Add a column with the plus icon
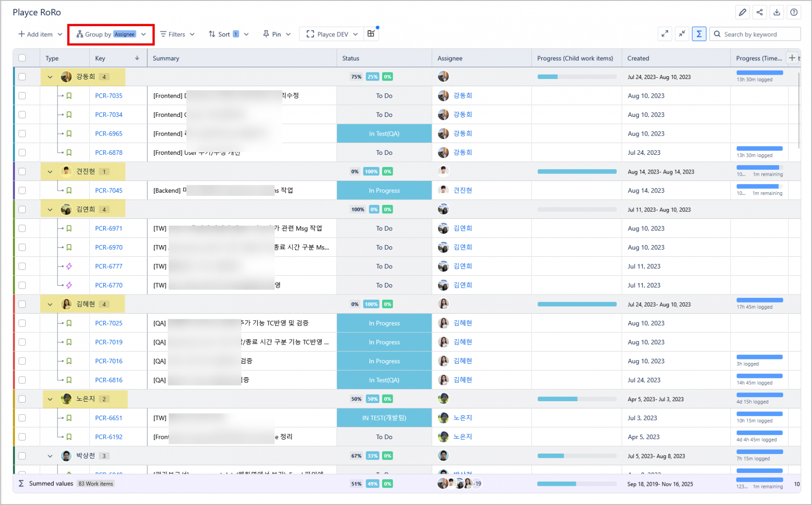The height and width of the screenshot is (505, 812). (x=792, y=58)
